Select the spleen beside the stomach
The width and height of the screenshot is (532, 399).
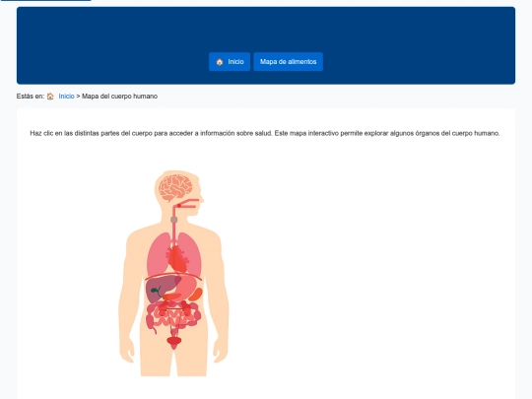[x=195, y=295]
